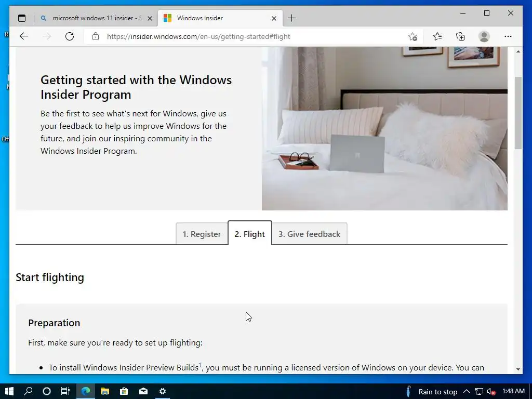Open the Rain to stop weather widget
This screenshot has height=399, width=532.
[432, 392]
